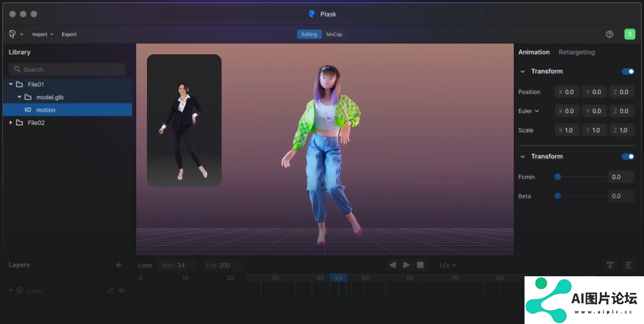The width and height of the screenshot is (644, 324).
Task: Click the Start 34 frame field
Action: point(177,266)
